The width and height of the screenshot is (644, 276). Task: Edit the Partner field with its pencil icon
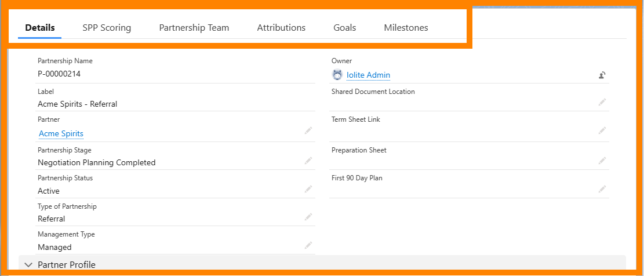coord(308,130)
